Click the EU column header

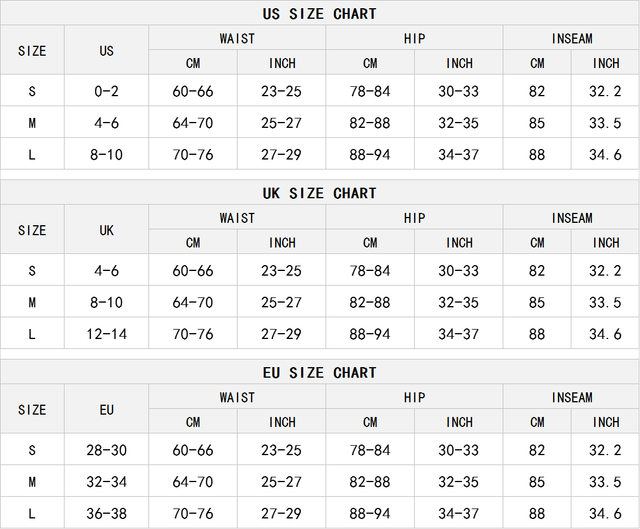coord(107,410)
